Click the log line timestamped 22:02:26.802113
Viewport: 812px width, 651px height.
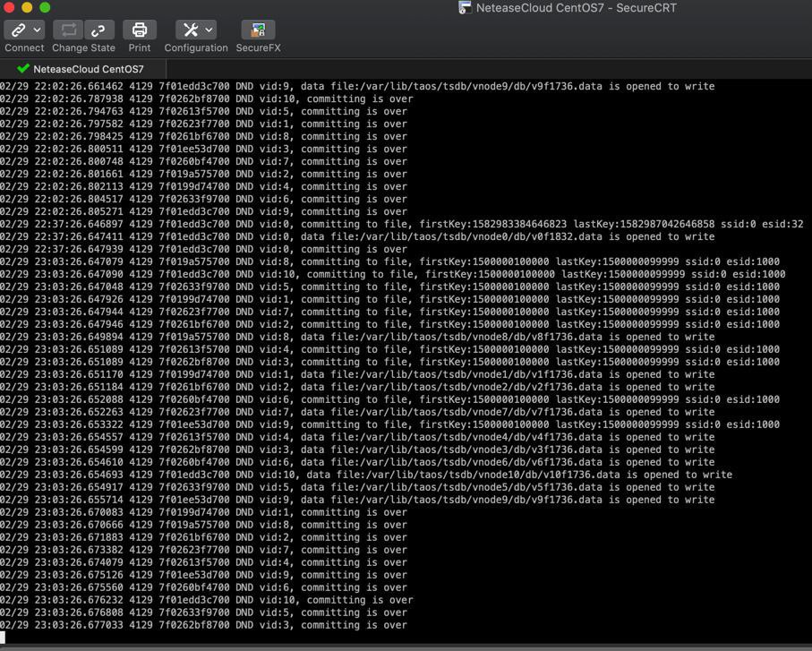(203, 186)
